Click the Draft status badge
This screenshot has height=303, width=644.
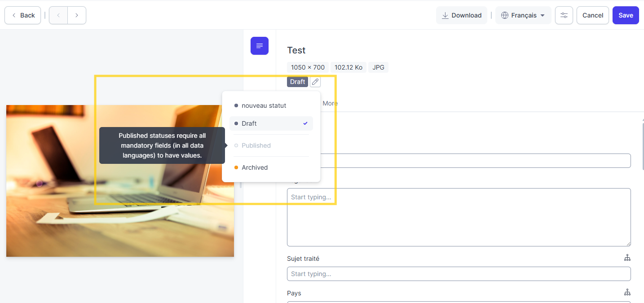[x=297, y=82]
